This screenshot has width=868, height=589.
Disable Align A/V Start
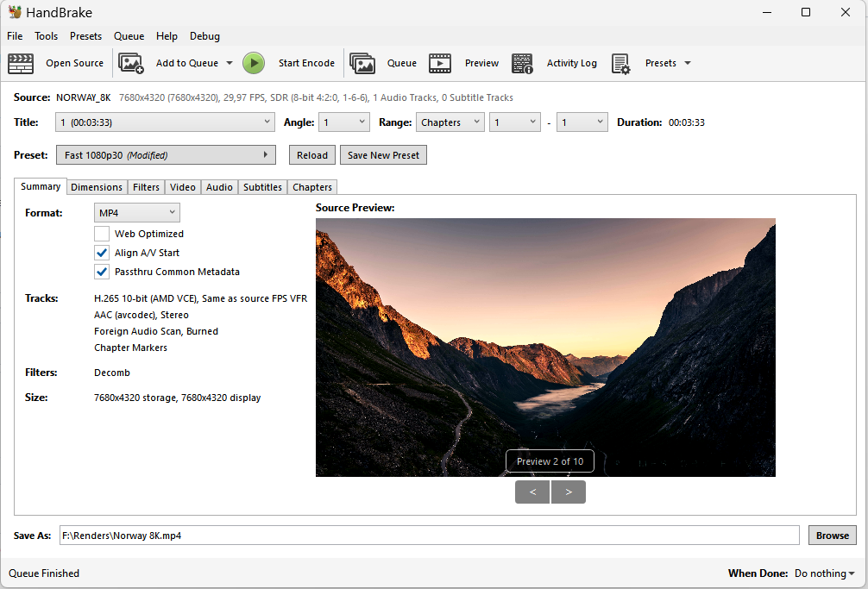pos(101,253)
